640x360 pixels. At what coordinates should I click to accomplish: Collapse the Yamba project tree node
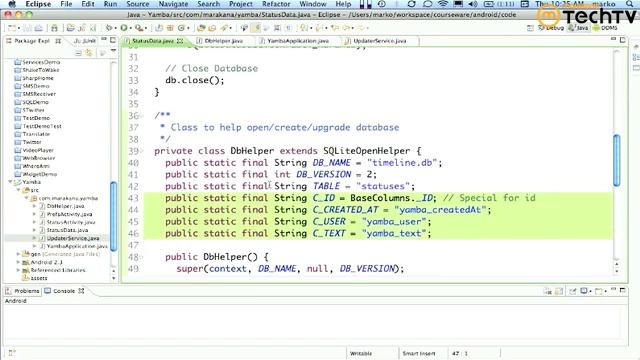coord(10,182)
